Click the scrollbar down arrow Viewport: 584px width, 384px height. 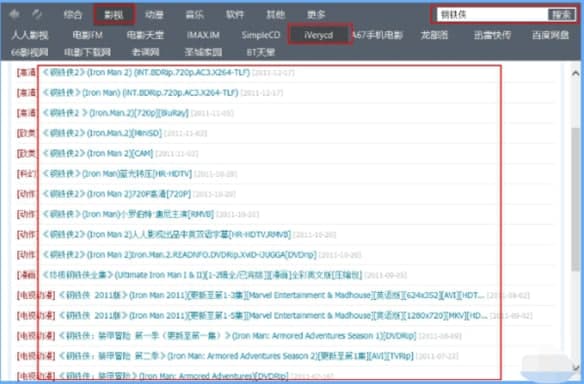pos(575,368)
